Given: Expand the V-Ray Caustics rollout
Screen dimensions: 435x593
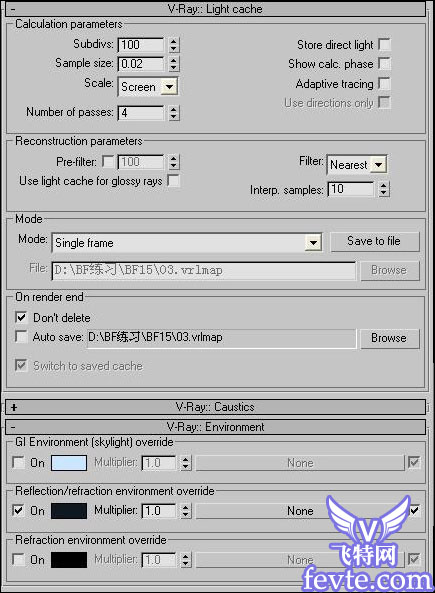Looking at the screenshot, I should (x=215, y=407).
